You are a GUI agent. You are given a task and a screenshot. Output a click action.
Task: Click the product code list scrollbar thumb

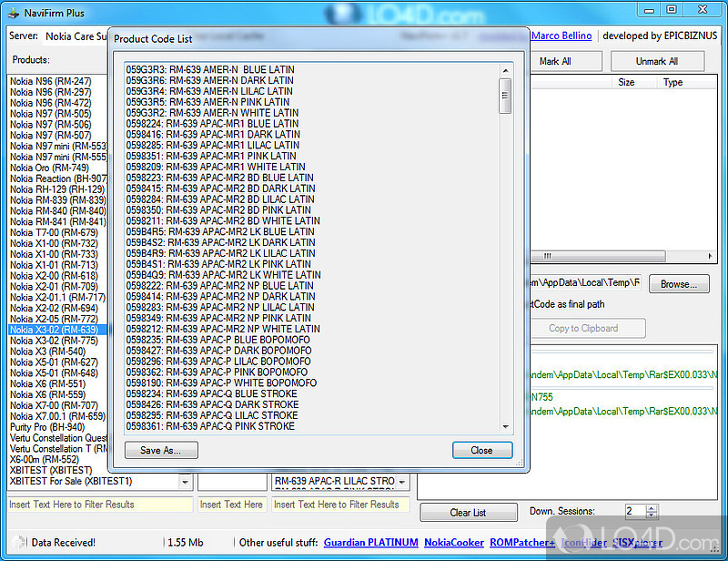505,96
